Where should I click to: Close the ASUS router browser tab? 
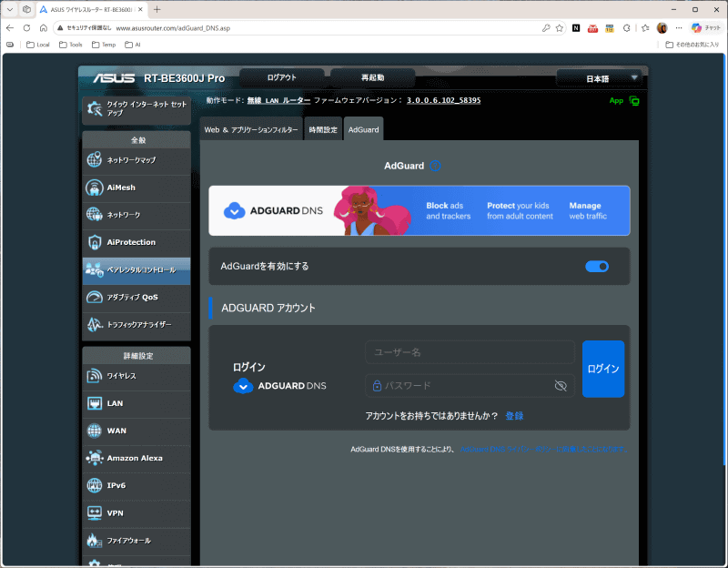pyautogui.click(x=140, y=9)
